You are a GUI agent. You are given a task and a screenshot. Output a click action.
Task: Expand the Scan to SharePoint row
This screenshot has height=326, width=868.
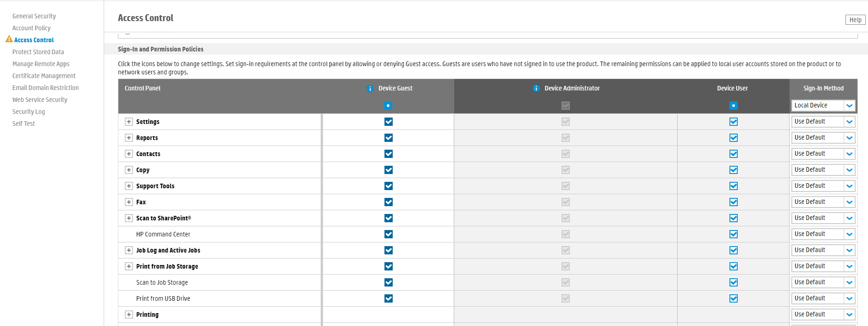[129, 218]
